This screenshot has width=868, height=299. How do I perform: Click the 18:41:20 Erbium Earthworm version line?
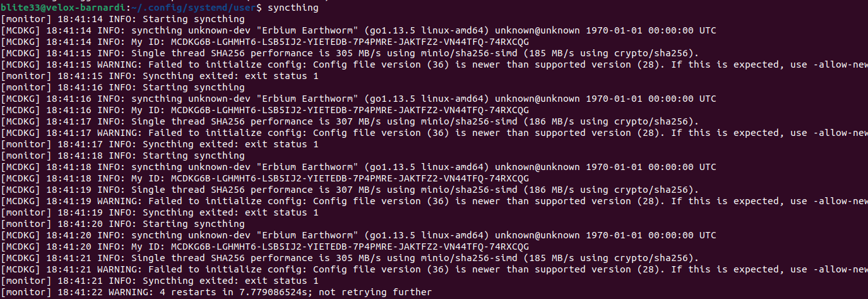(x=359, y=235)
